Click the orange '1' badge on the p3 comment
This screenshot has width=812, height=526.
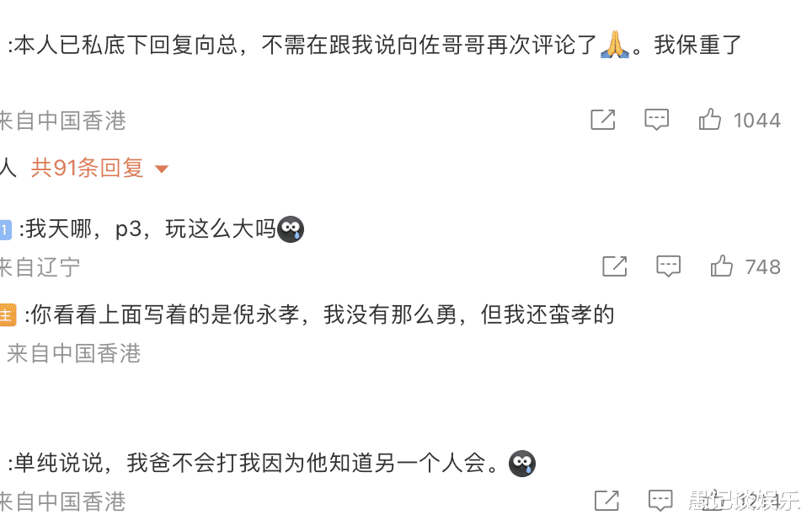click(x=5, y=227)
